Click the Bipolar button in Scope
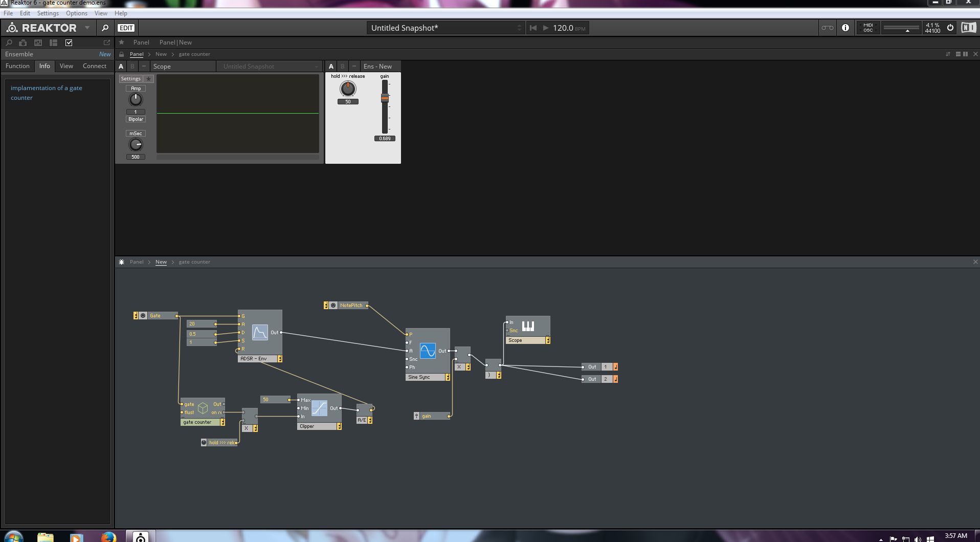This screenshot has width=980, height=542. (x=136, y=119)
